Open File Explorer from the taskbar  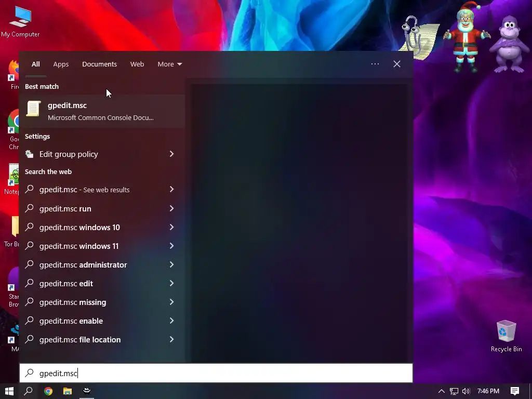(x=68, y=391)
